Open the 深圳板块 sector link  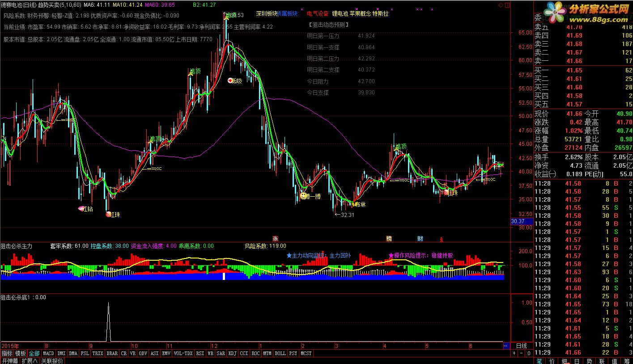[x=267, y=13]
